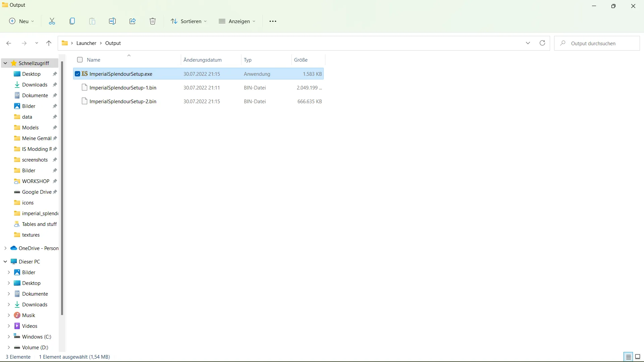Viewport: 644px width, 362px height.
Task: Open the Neu menu
Action: tap(21, 21)
